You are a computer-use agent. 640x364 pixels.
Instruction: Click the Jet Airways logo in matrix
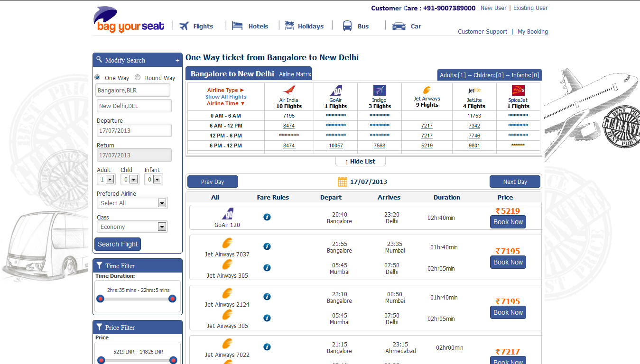point(427,90)
